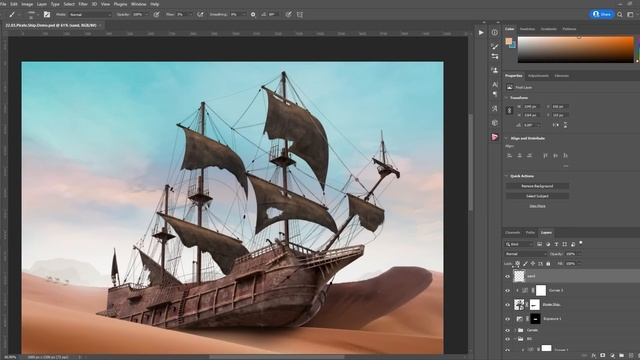Open the Clone Source stamp dock icon
The height and width of the screenshot is (360, 640).
[495, 70]
